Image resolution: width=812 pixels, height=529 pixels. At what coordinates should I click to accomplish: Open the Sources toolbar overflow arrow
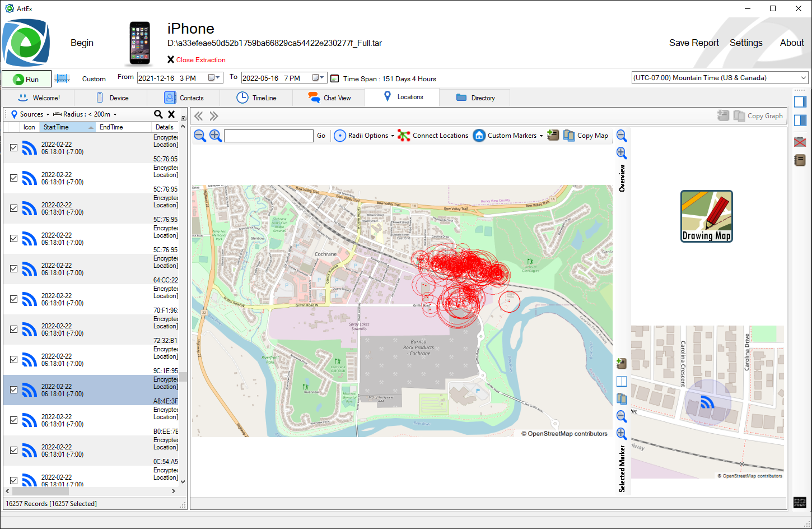coord(183,118)
